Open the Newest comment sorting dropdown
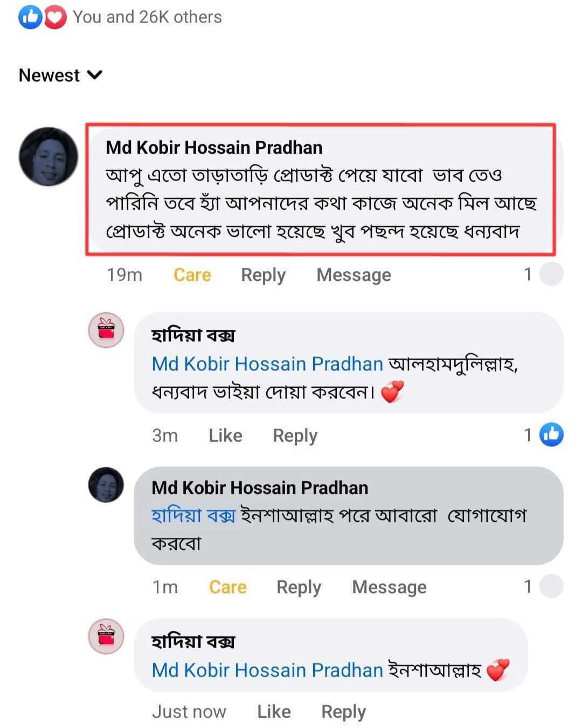 point(50,75)
